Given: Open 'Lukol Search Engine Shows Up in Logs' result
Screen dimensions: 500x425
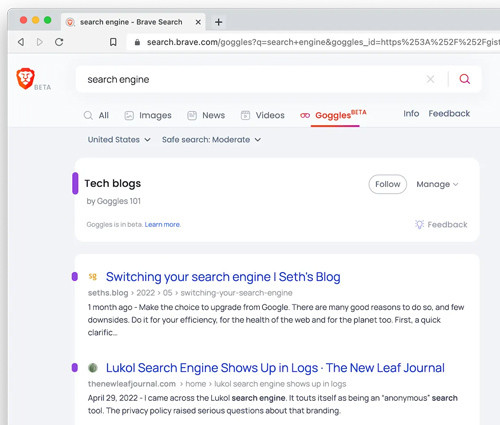Looking at the screenshot, I should [275, 368].
